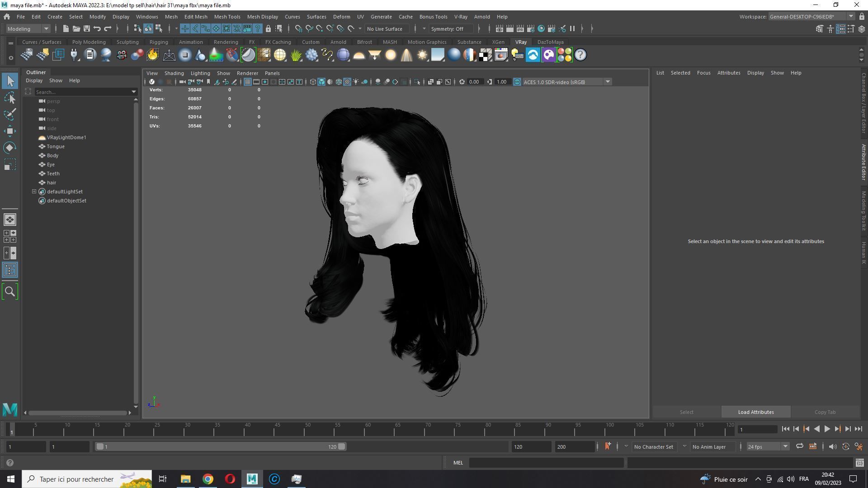
Task: Click the Play forwards button
Action: click(827, 429)
